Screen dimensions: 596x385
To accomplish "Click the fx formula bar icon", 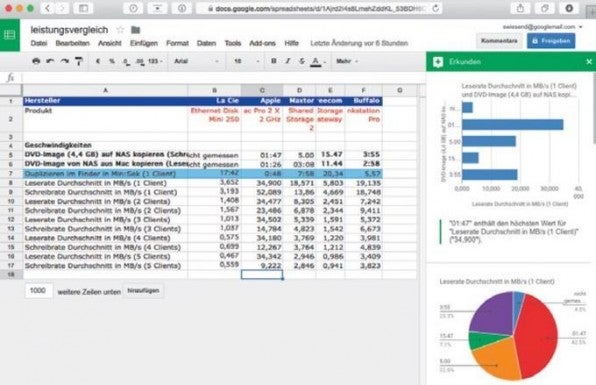I will 11,78.
